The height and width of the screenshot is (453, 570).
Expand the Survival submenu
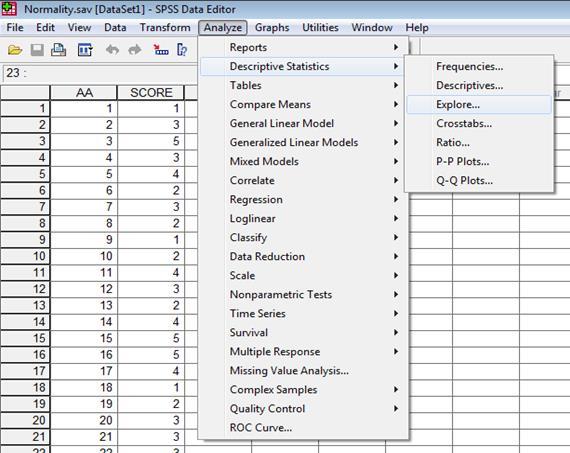click(x=302, y=333)
